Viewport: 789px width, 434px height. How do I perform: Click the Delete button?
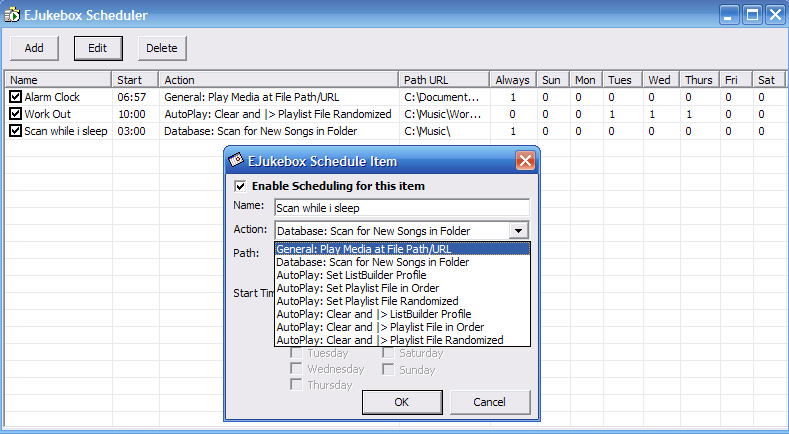162,48
